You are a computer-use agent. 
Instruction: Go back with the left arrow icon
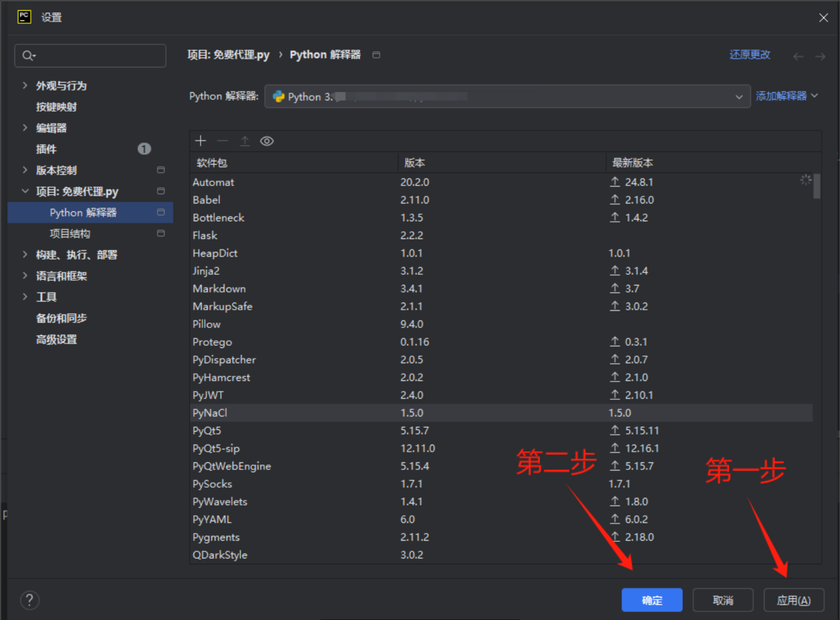(x=798, y=56)
